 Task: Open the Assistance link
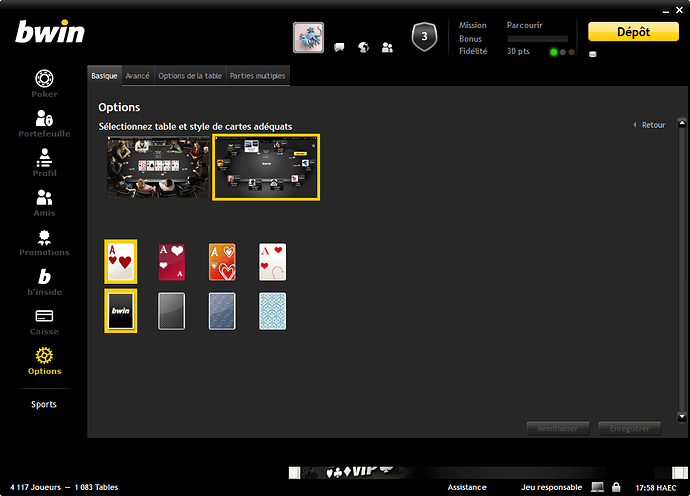(x=467, y=487)
